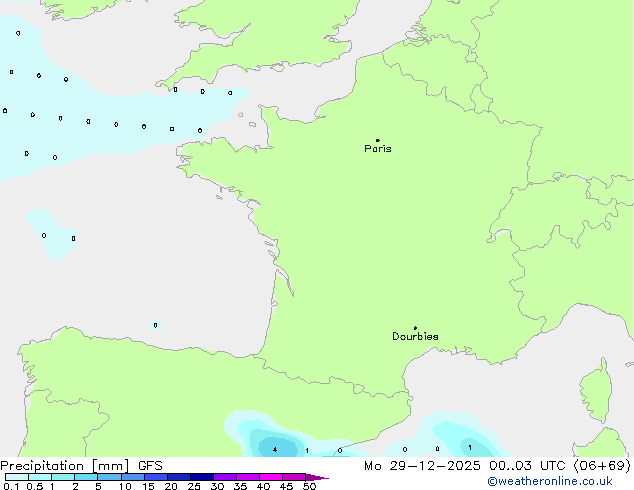Click the purple arrow tip ending the legend

[x=317, y=477]
